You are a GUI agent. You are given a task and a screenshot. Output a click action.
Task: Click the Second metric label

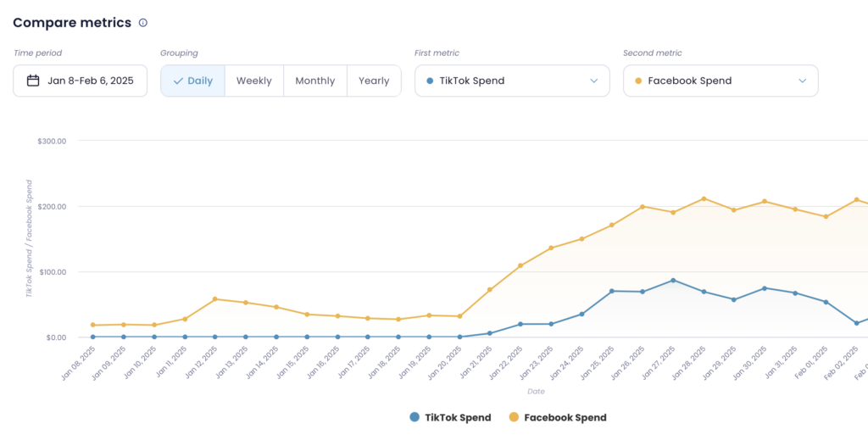pos(653,53)
